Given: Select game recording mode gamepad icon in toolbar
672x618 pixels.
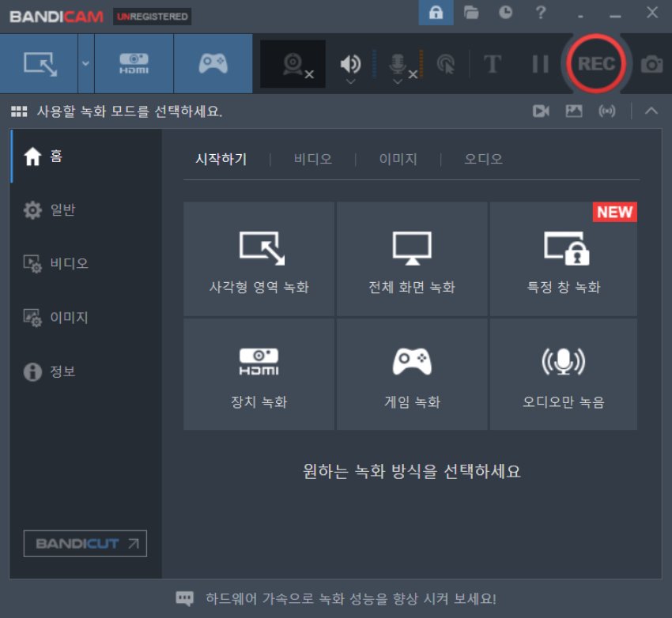Looking at the screenshot, I should coord(213,63).
